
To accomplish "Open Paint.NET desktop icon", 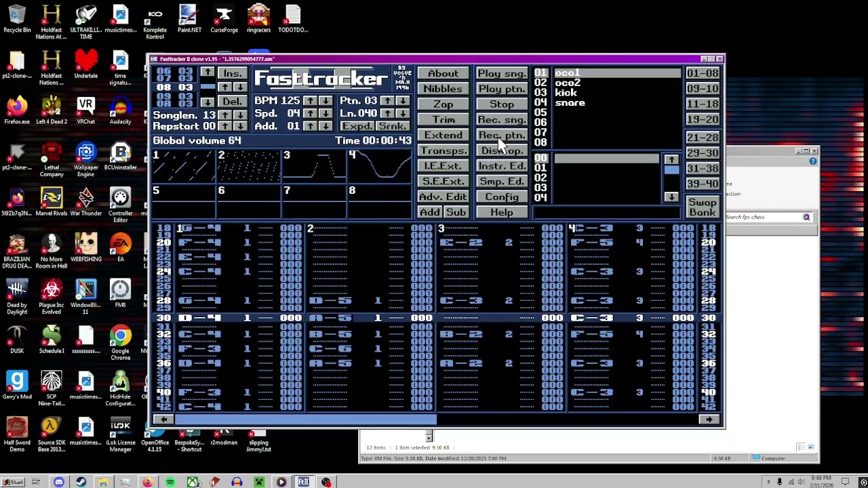I will click(189, 19).
